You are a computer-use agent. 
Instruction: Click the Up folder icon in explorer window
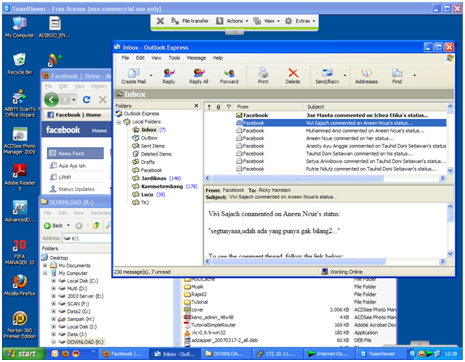click(x=96, y=226)
